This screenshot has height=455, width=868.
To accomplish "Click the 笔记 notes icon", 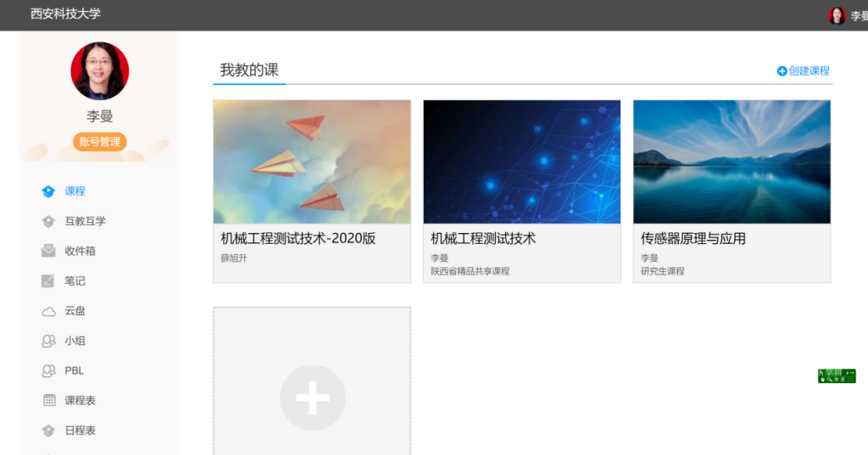I will click(x=49, y=281).
